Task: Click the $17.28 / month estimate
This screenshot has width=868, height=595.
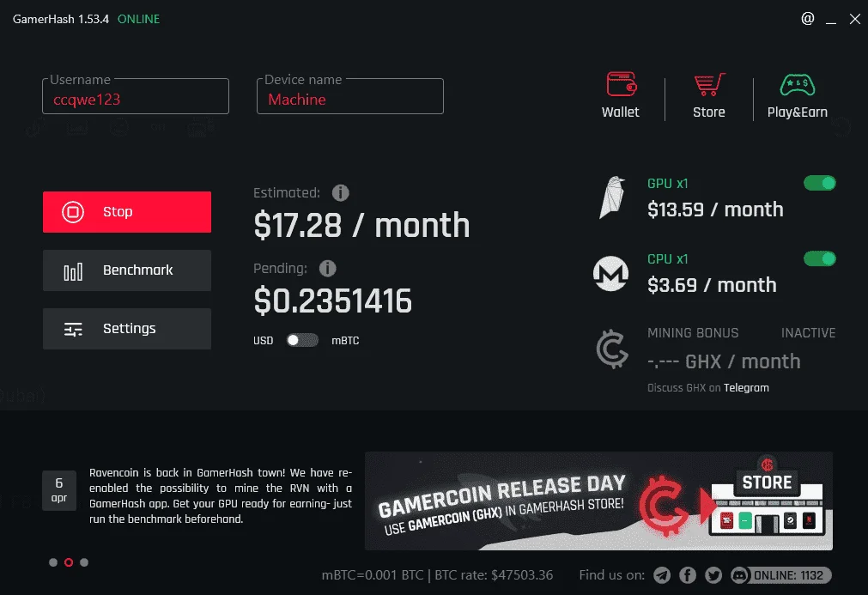Action: coord(362,225)
